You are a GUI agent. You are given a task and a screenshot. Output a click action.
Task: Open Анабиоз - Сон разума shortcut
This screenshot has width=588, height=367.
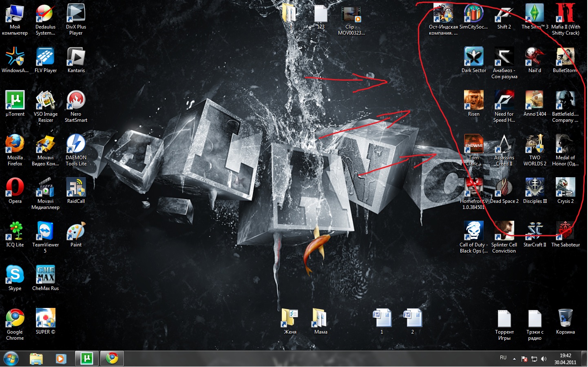[504, 63]
